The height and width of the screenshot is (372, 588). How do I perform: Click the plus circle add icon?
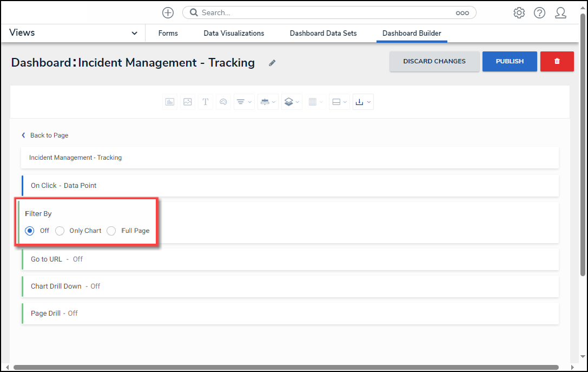click(168, 13)
